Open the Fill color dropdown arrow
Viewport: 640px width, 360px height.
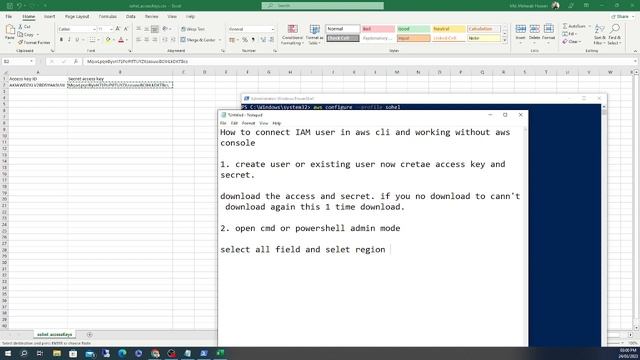coord(113,40)
